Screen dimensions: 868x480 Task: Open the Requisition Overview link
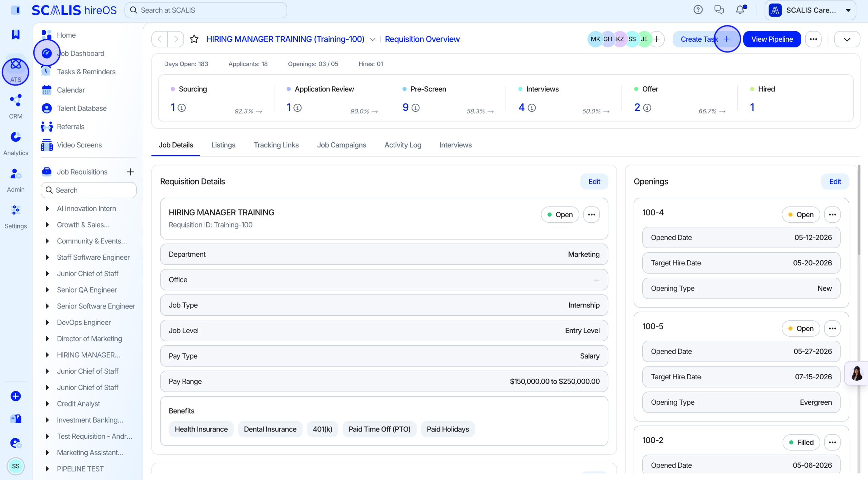pyautogui.click(x=422, y=39)
